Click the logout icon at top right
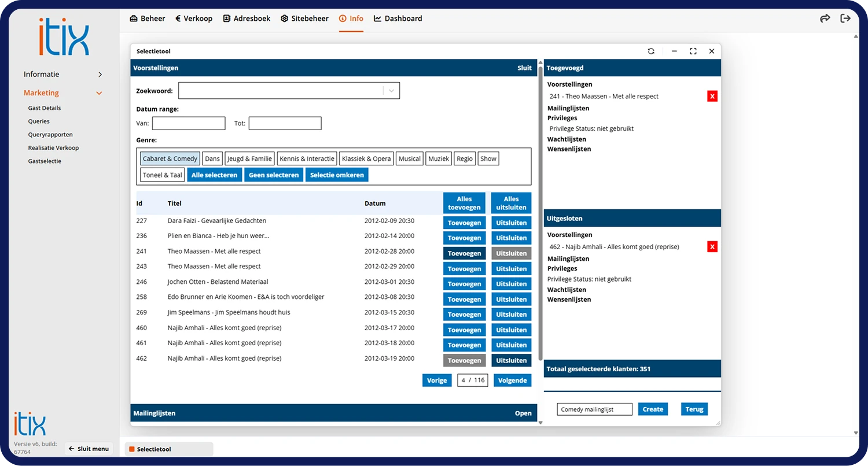The image size is (868, 466). tap(845, 19)
